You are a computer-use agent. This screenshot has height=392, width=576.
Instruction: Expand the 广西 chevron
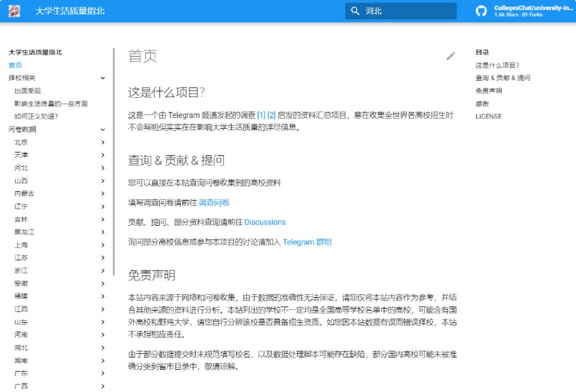point(103,386)
